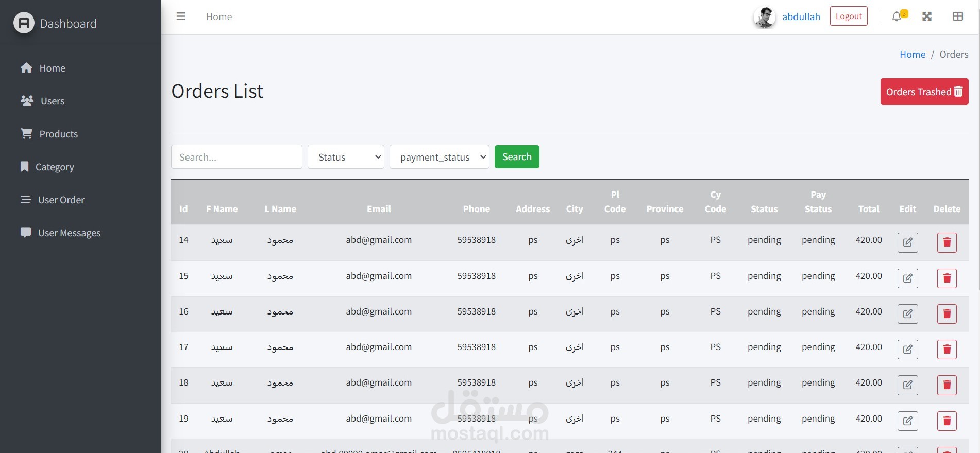Click abdullah's profile avatar
Viewport: 980px width, 453px height.
pyautogui.click(x=765, y=17)
